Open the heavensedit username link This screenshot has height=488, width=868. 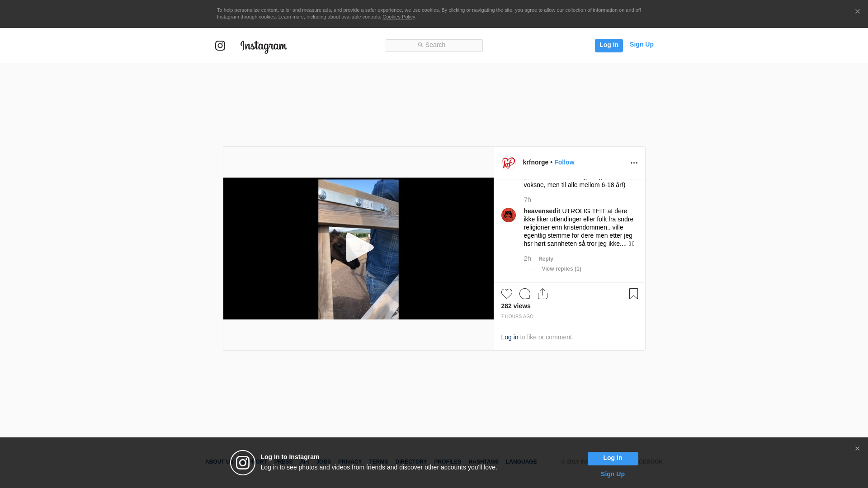542,211
